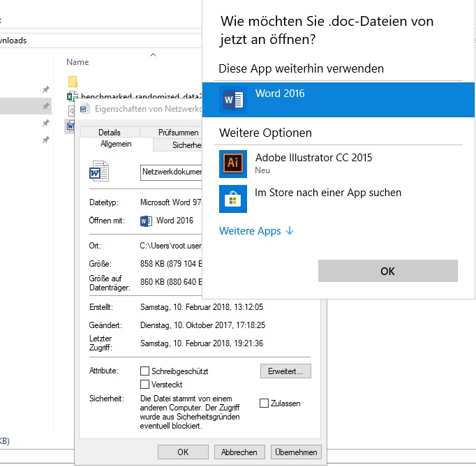
Task: Click the Adobe Illustrator CC 2015 label
Action: click(313, 158)
